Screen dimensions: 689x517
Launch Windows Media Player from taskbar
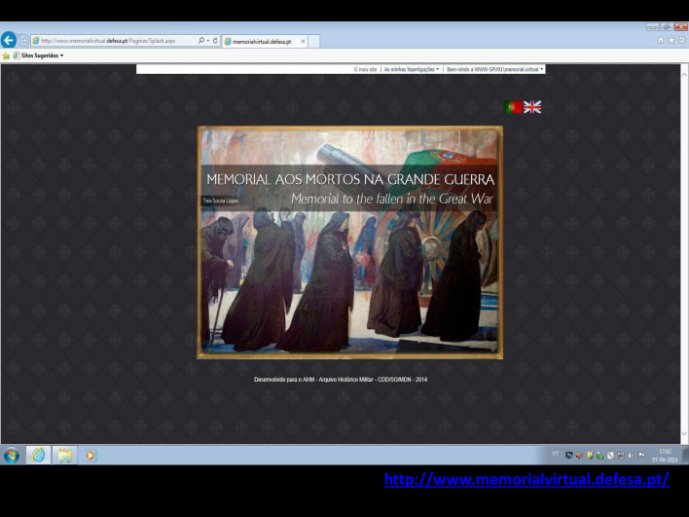point(90,455)
